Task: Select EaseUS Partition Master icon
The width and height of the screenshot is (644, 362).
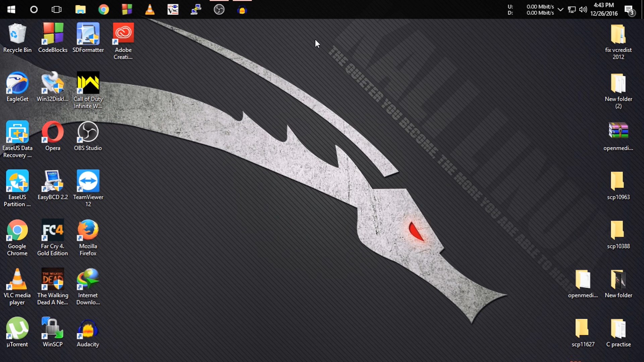Action: click(x=17, y=188)
